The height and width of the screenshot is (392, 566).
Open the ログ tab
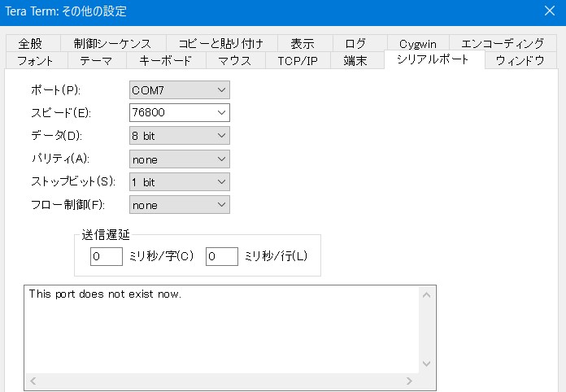355,43
